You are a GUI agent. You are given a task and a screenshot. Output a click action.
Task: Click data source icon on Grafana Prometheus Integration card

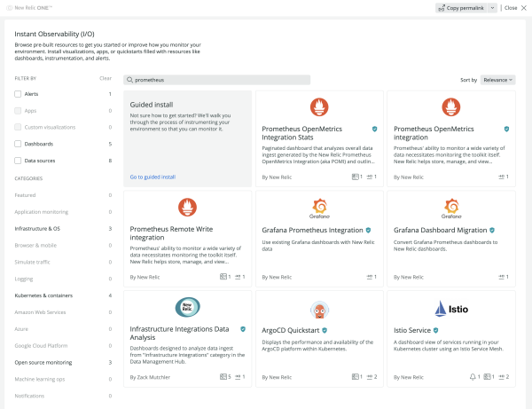pos(370,277)
